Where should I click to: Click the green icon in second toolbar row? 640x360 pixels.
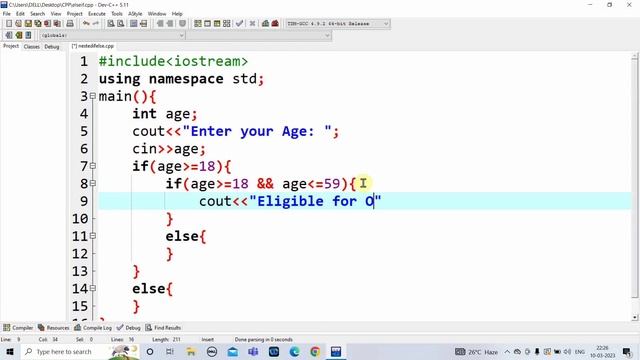tap(18, 36)
